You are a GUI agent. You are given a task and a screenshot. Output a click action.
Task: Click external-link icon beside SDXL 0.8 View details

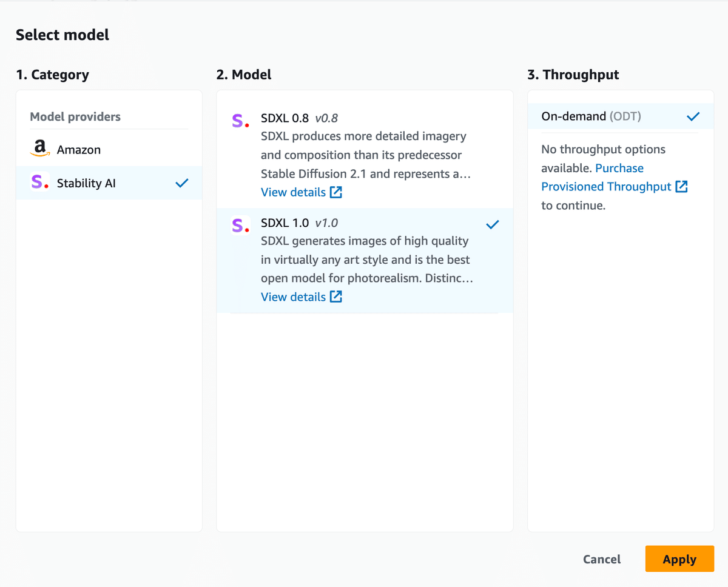point(336,192)
